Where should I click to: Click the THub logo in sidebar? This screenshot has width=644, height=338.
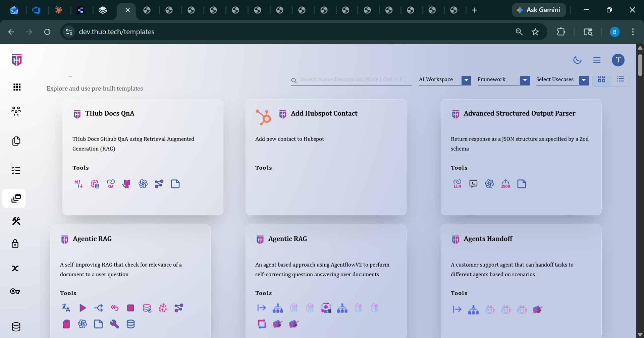(x=16, y=60)
